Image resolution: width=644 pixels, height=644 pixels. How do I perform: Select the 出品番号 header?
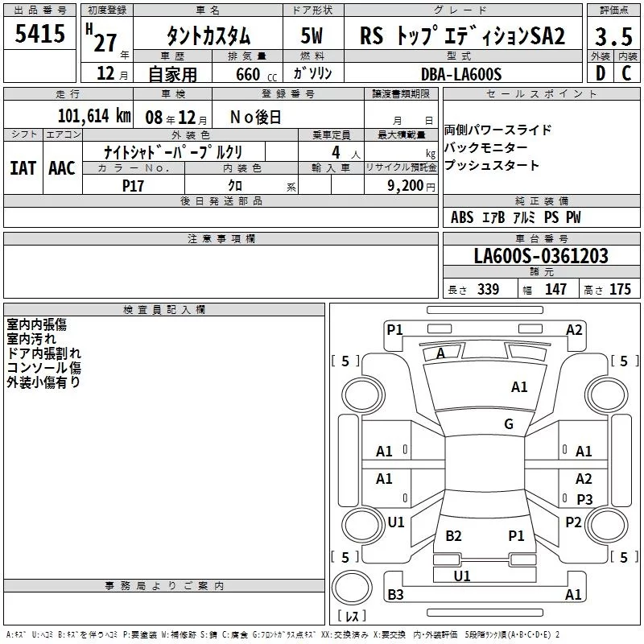pos(39,10)
